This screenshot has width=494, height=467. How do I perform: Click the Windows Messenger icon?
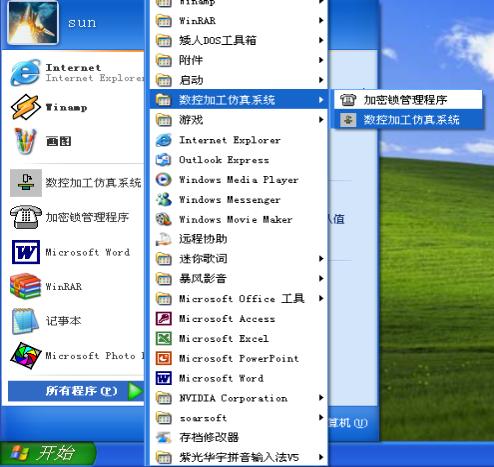[164, 199]
